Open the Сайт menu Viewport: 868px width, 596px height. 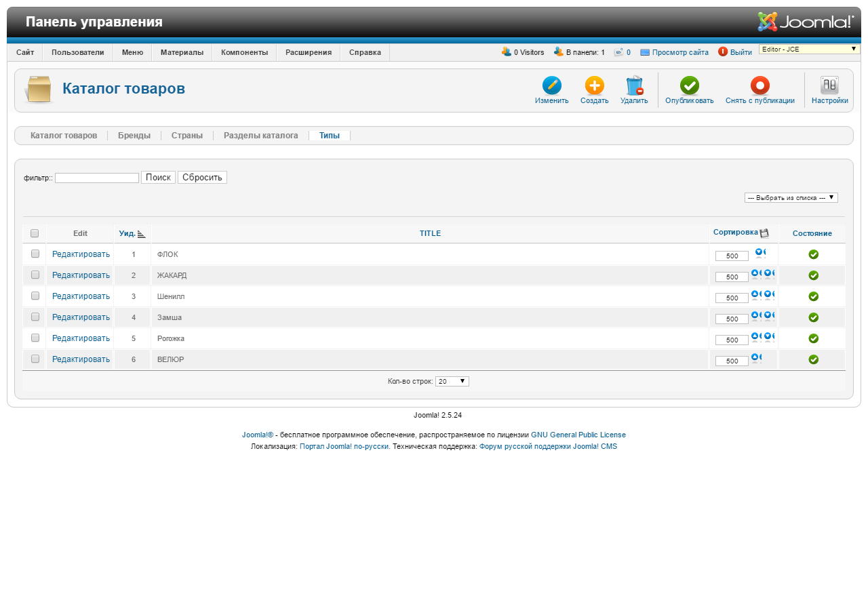25,52
